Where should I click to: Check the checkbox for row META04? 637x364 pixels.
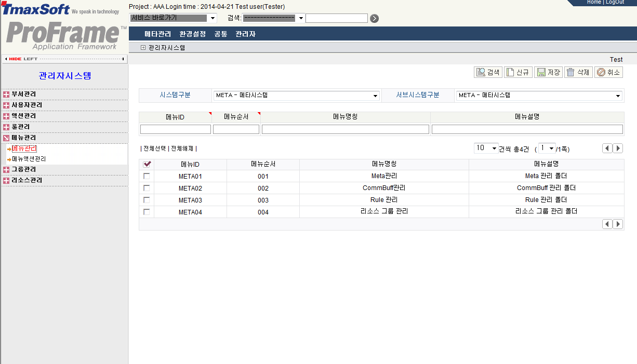[147, 211]
